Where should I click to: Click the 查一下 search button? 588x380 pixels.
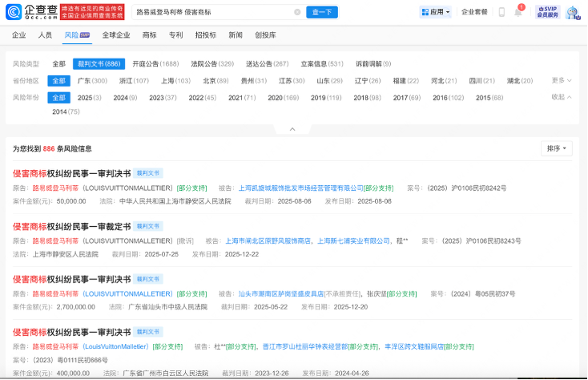tap(322, 12)
